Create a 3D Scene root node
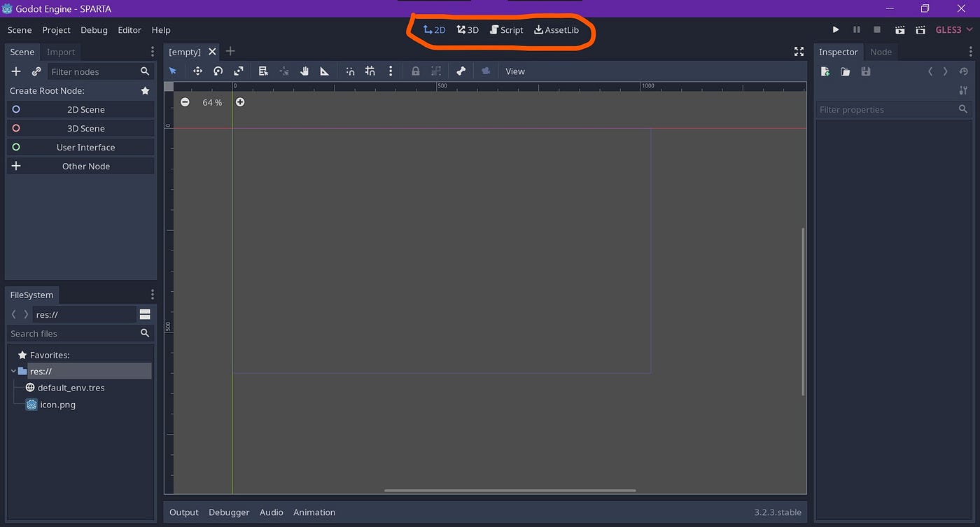Viewport: 980px width, 527px height. [x=80, y=128]
